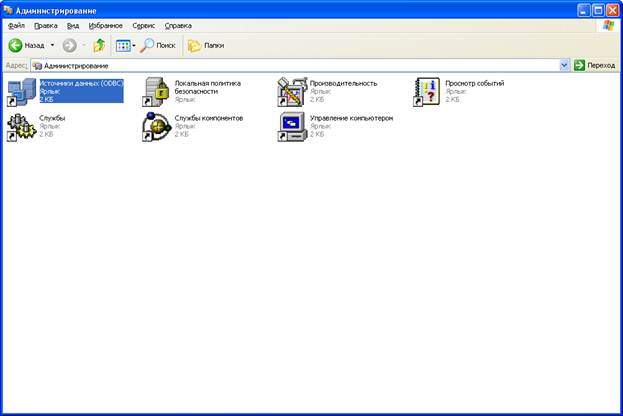Image resolution: width=623 pixels, height=416 pixels.
Task: Maximize the Администрирование window
Action: coord(598,10)
